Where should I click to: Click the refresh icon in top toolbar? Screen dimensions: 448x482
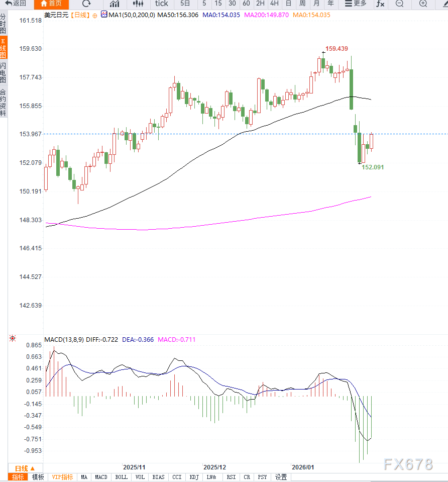[x=86, y=4]
